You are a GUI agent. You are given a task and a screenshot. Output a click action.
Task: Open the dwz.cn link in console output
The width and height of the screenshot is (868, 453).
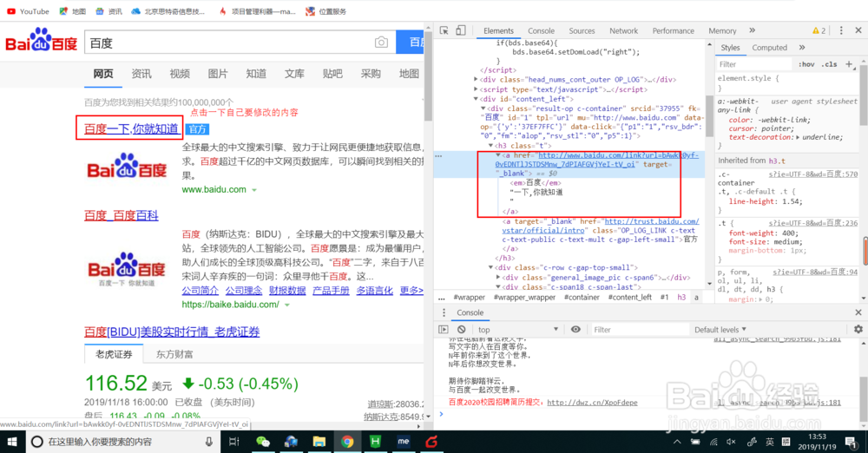pos(592,403)
